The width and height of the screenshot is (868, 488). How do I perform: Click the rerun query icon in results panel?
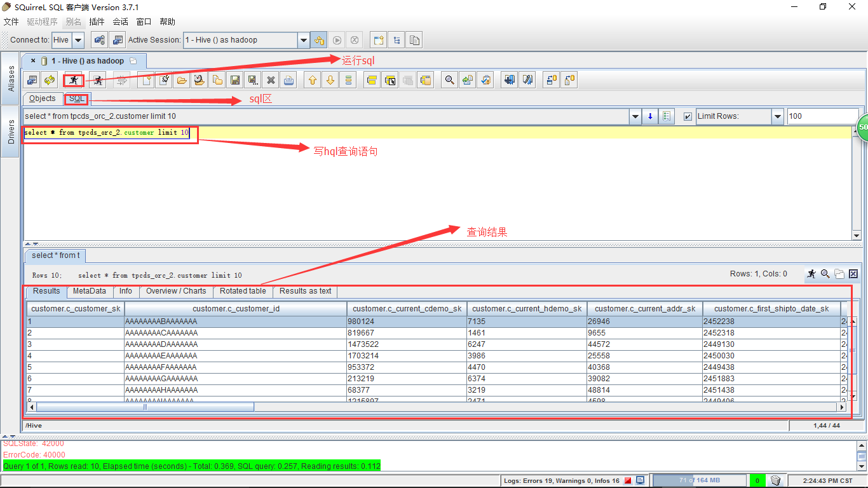[811, 274]
